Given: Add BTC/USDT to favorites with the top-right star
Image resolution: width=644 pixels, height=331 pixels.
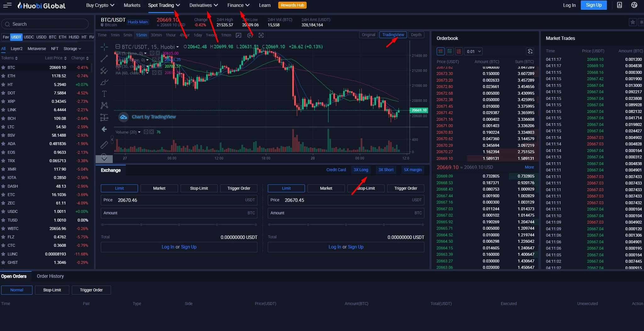Looking at the screenshot, I should 633,22.
